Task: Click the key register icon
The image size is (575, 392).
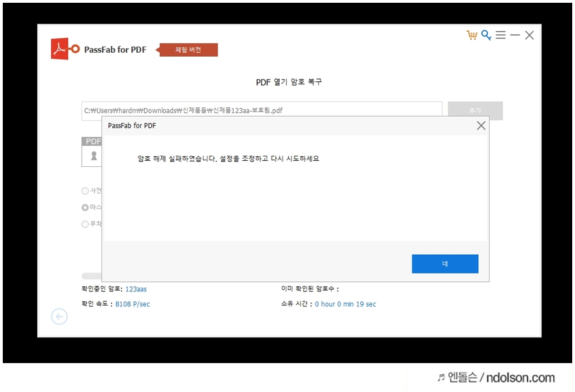Action: [x=486, y=35]
